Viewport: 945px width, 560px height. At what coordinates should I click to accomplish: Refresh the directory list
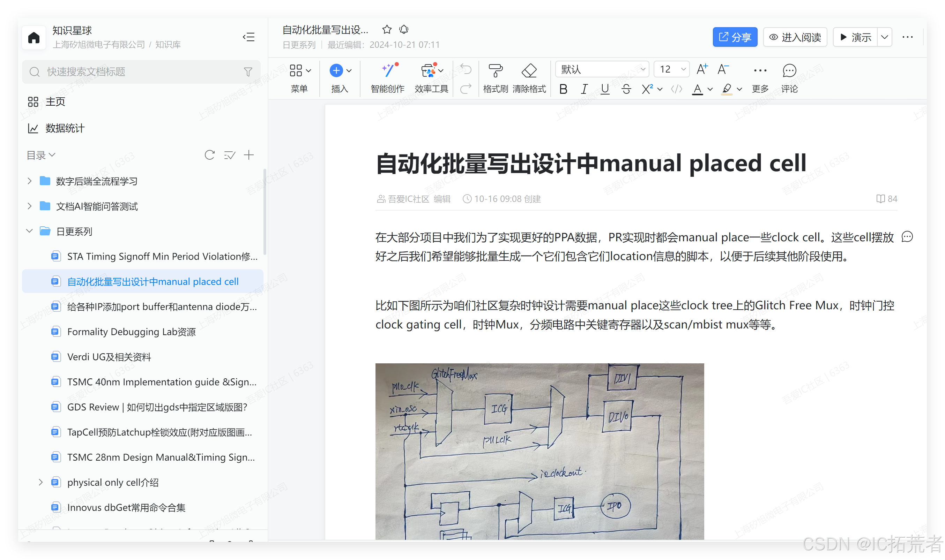209,155
